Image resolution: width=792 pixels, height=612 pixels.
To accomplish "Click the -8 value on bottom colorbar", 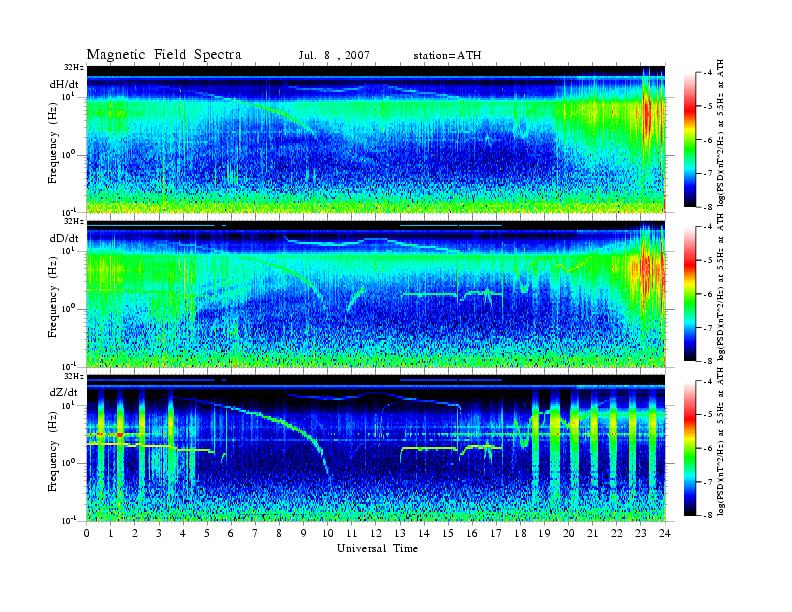I will (708, 515).
